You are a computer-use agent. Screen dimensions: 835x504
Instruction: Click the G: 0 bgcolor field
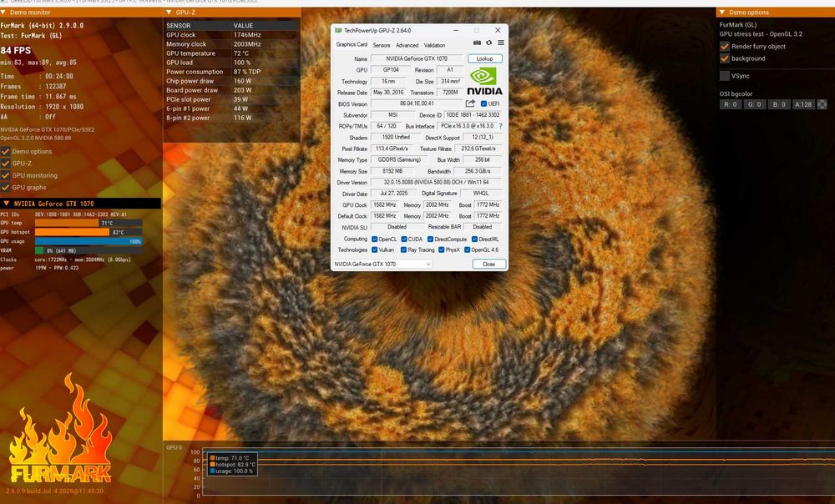click(x=755, y=104)
